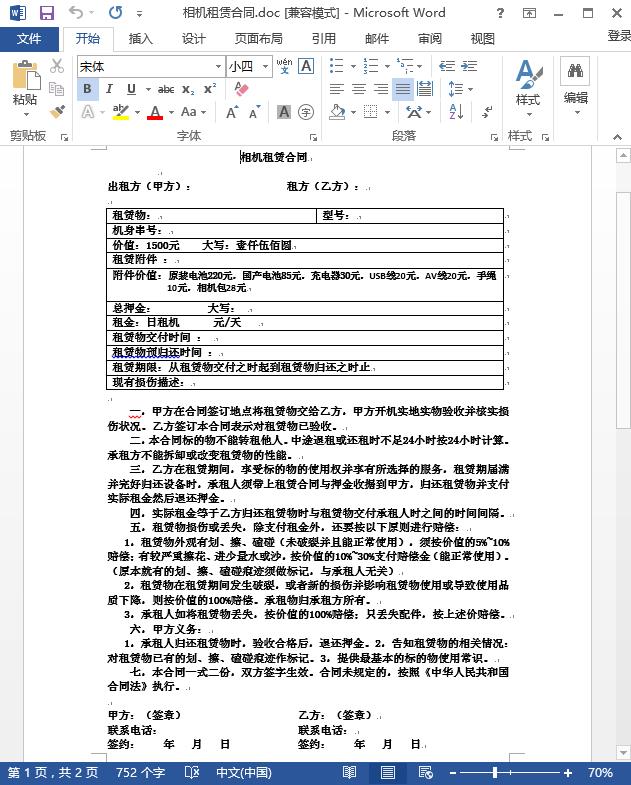Click the vertical scrollbar thumb
The width and height of the screenshot is (631, 785).
(623, 310)
